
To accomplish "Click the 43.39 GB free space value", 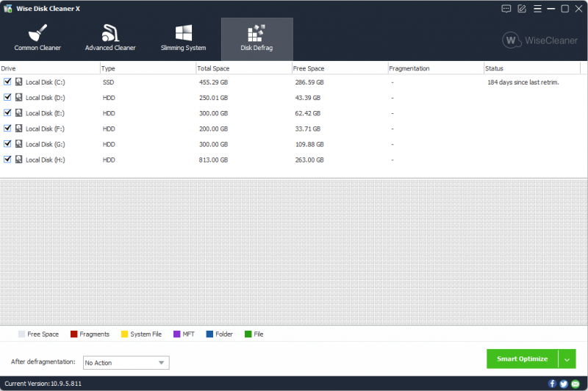I will pyautogui.click(x=307, y=98).
